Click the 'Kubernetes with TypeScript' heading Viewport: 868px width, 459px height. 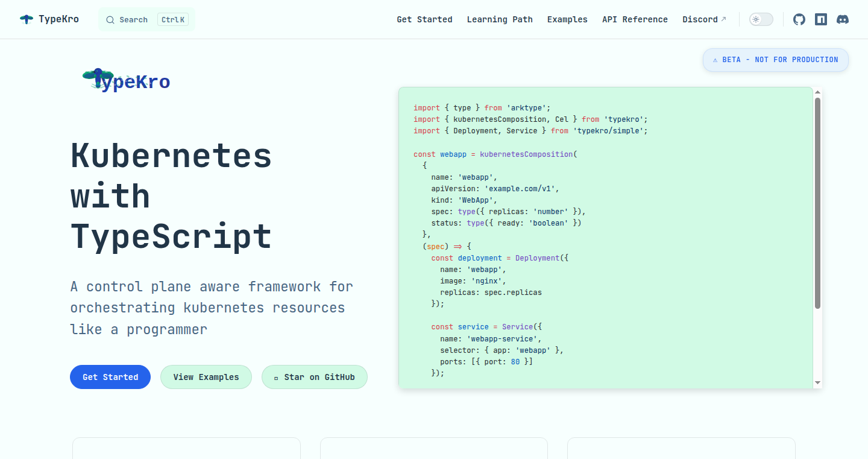[171, 195]
